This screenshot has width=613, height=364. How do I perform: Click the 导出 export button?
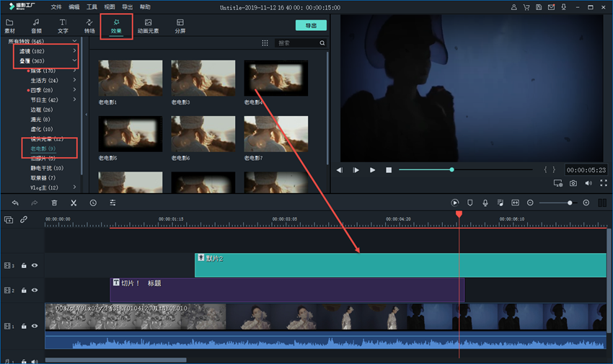311,25
